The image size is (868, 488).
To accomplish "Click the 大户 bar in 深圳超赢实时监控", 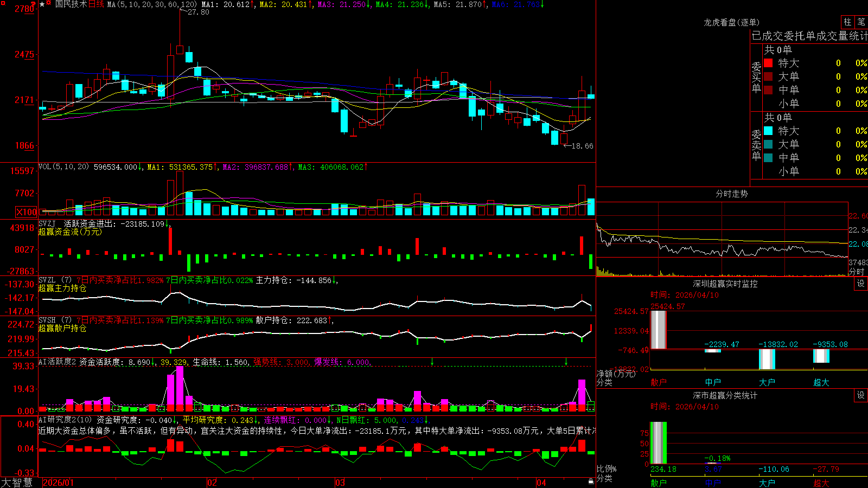I will (767, 359).
